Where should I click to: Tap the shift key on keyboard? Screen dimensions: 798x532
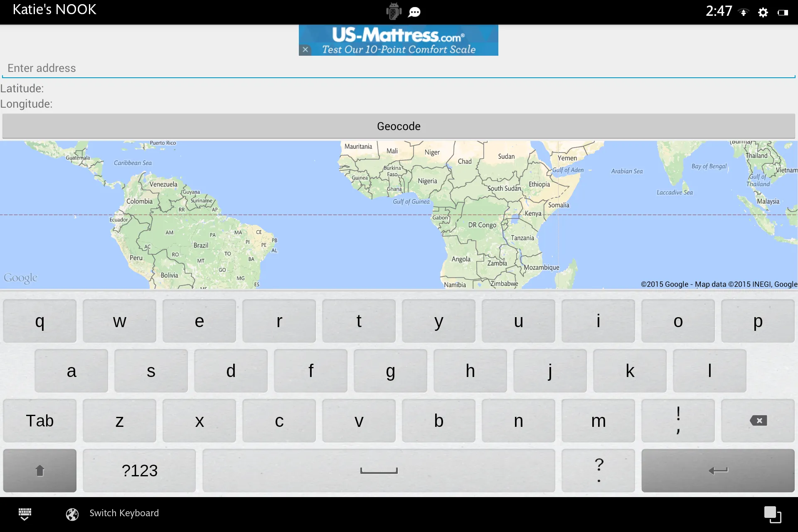tap(40, 470)
